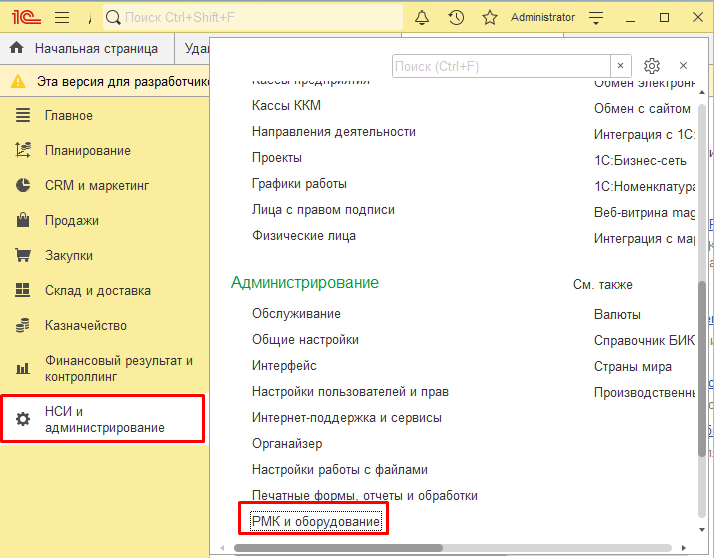Click the global search Ctrl+Shift+F field

click(x=253, y=17)
